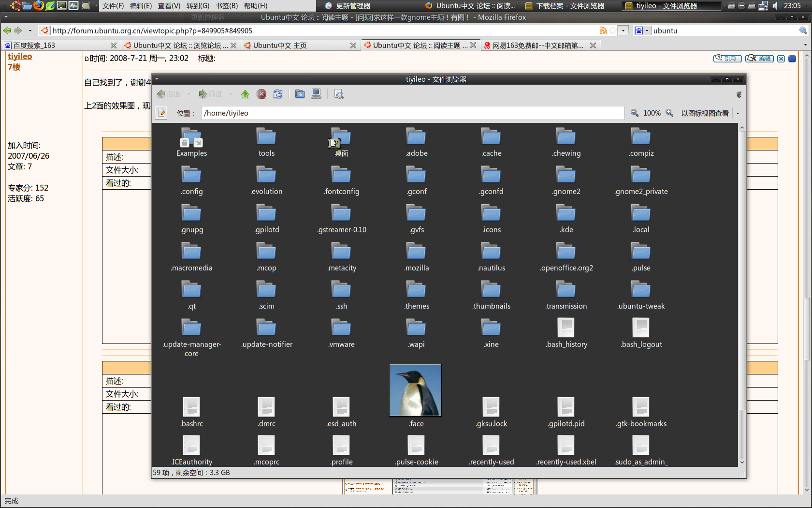Click the tiyileo username link
This screenshot has width=812, height=508.
point(20,56)
